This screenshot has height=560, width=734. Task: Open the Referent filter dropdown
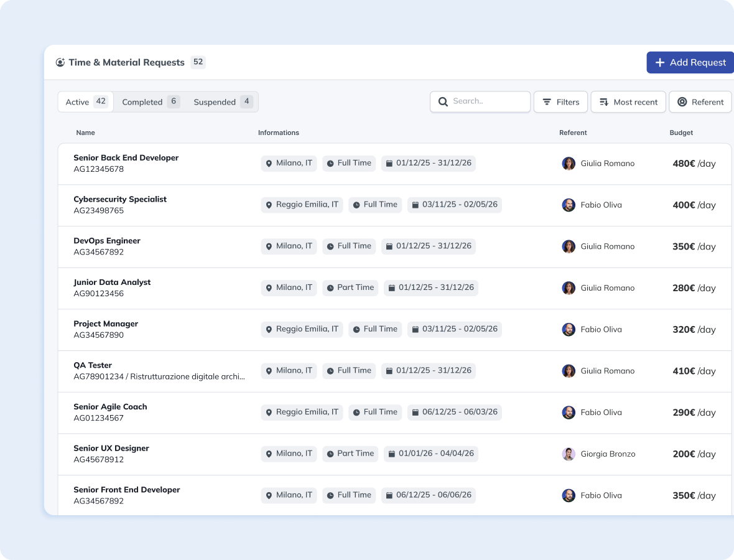pyautogui.click(x=700, y=102)
